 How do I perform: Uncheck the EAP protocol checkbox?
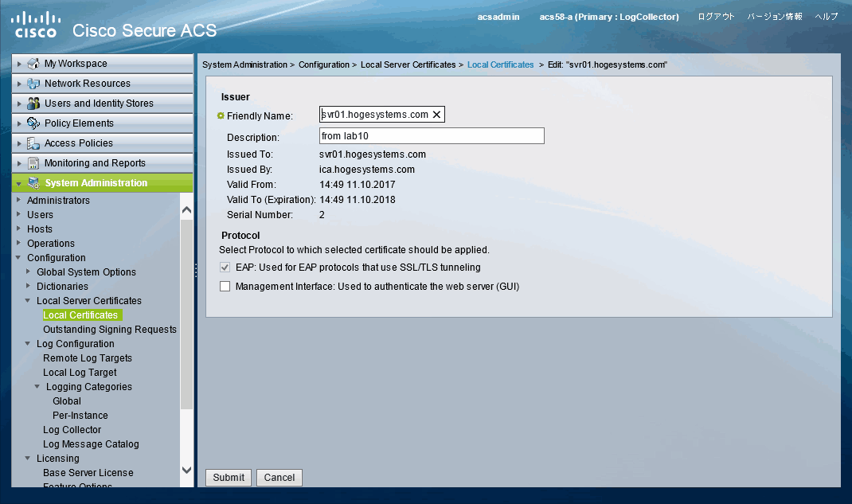(225, 268)
